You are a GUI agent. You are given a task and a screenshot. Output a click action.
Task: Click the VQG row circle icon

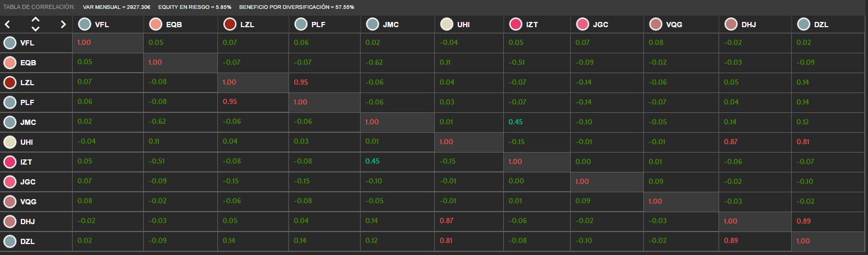click(x=10, y=202)
